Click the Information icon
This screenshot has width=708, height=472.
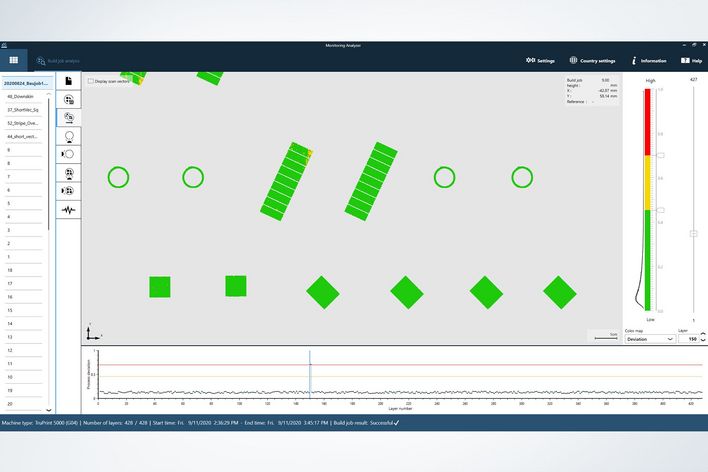(649, 60)
